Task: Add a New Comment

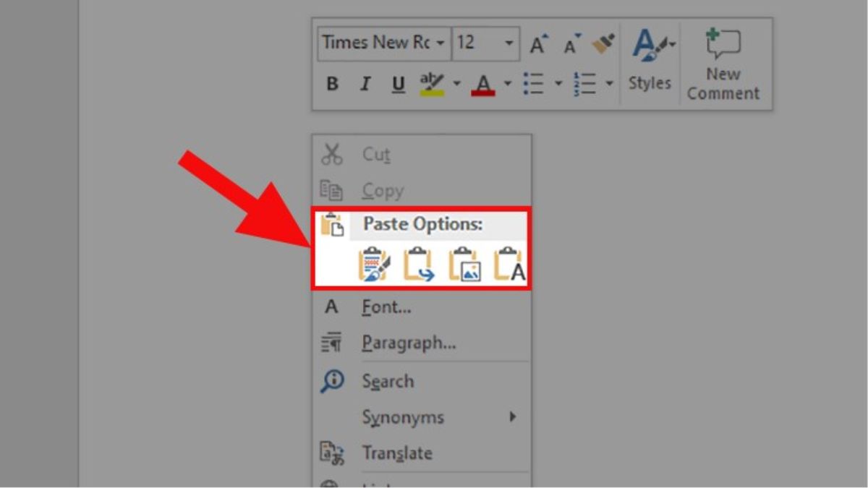Action: tap(723, 66)
